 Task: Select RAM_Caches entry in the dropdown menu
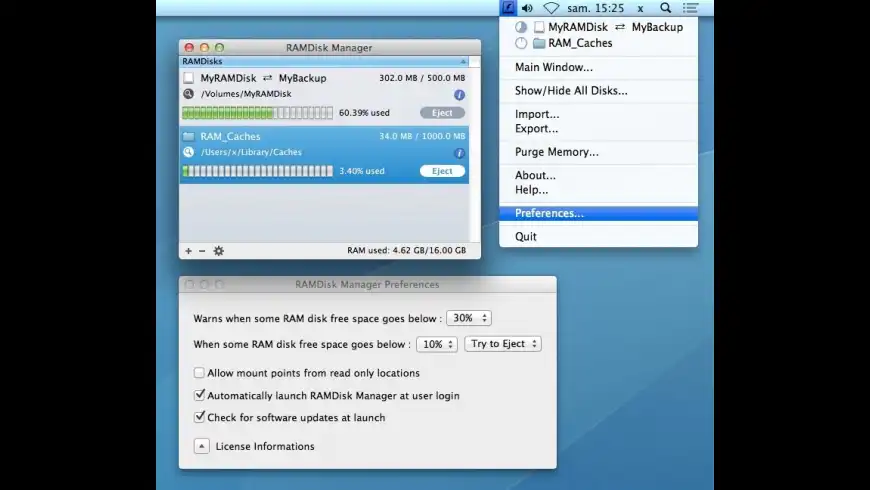pos(598,43)
